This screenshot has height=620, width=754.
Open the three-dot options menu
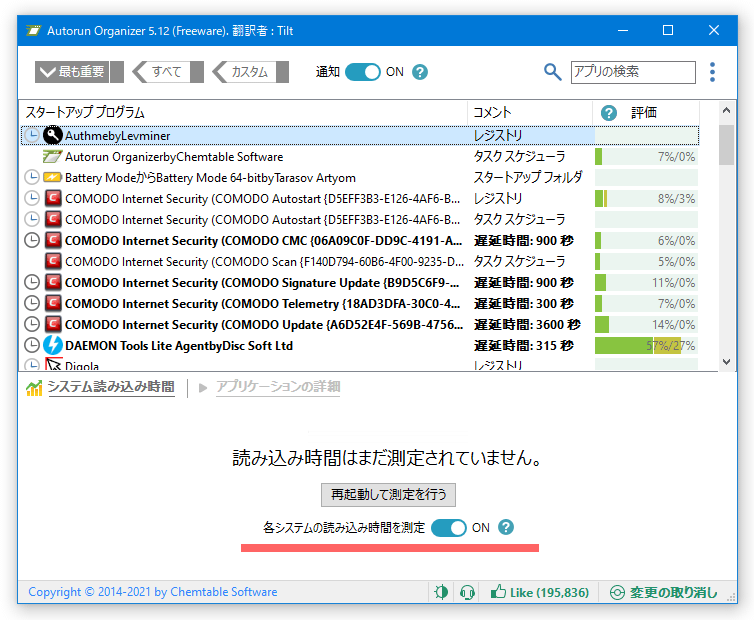click(712, 72)
